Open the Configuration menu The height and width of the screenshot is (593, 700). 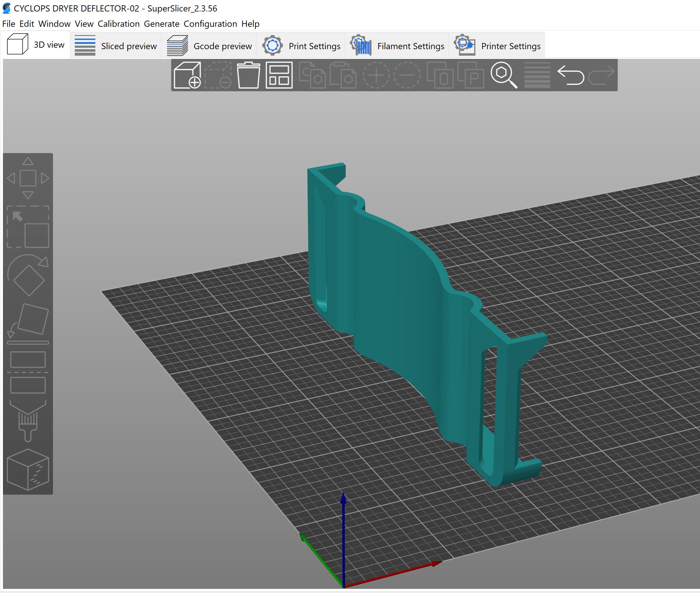pos(210,24)
